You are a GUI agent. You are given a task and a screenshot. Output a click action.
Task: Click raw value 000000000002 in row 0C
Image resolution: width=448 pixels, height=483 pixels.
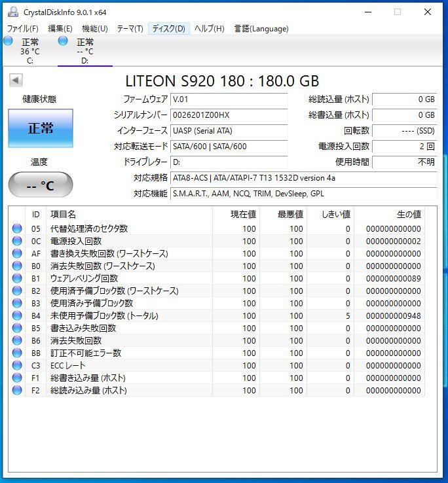click(394, 241)
